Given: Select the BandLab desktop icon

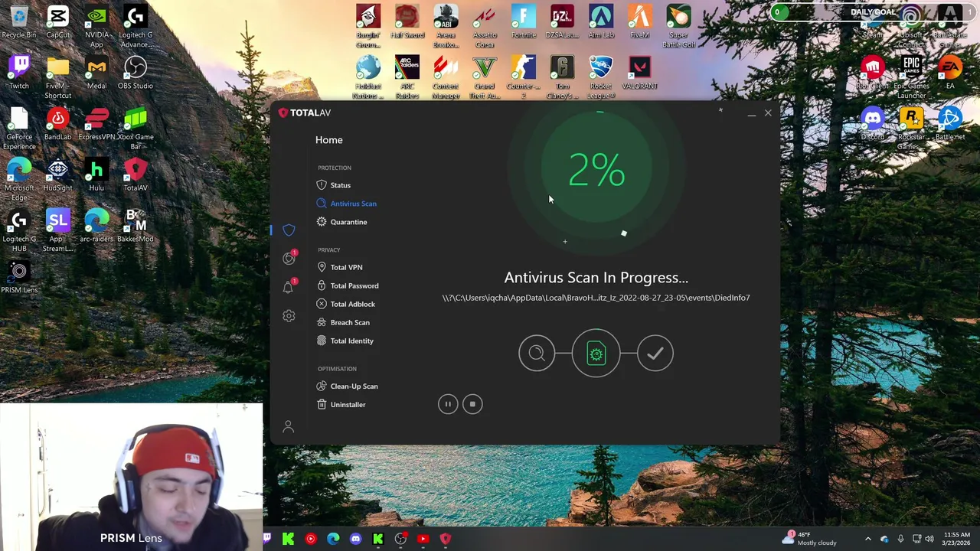Looking at the screenshot, I should (58, 124).
